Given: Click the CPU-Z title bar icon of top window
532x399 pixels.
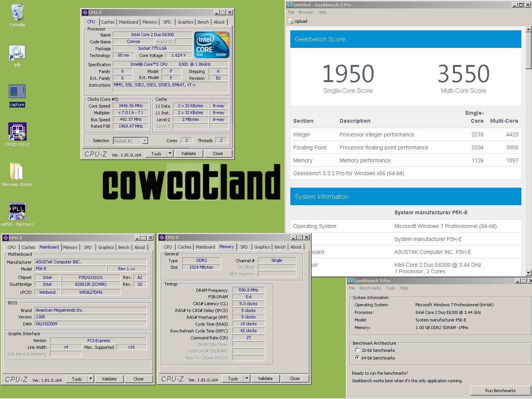Looking at the screenshot, I should point(85,13).
